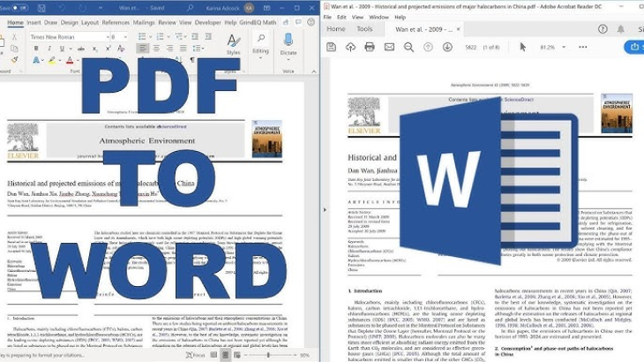Viewport: 644px width, 362px height.
Task: Copy selection icon in Clipboard group
Action: coord(14,49)
